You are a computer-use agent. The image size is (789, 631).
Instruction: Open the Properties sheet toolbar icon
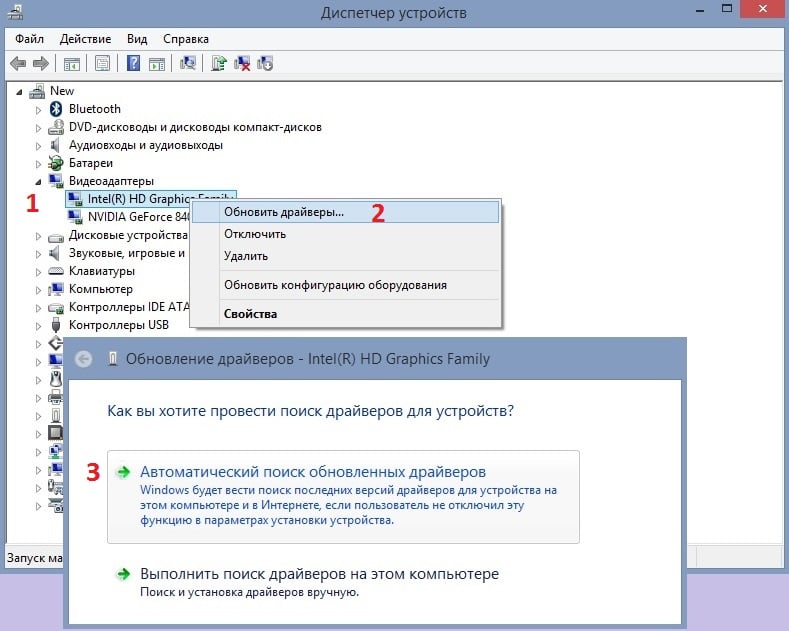tap(103, 63)
